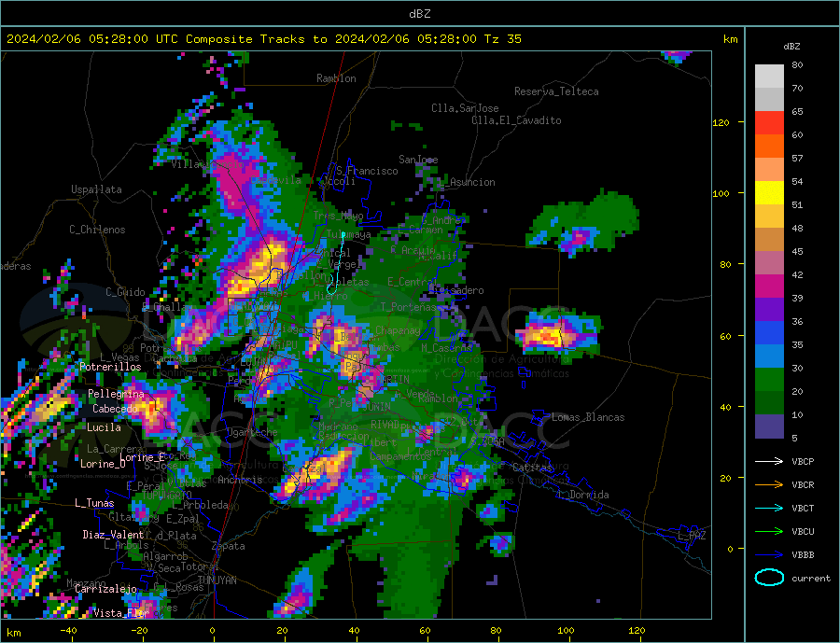Click the 'Chapanay' map label
840x643 pixels.
click(398, 330)
